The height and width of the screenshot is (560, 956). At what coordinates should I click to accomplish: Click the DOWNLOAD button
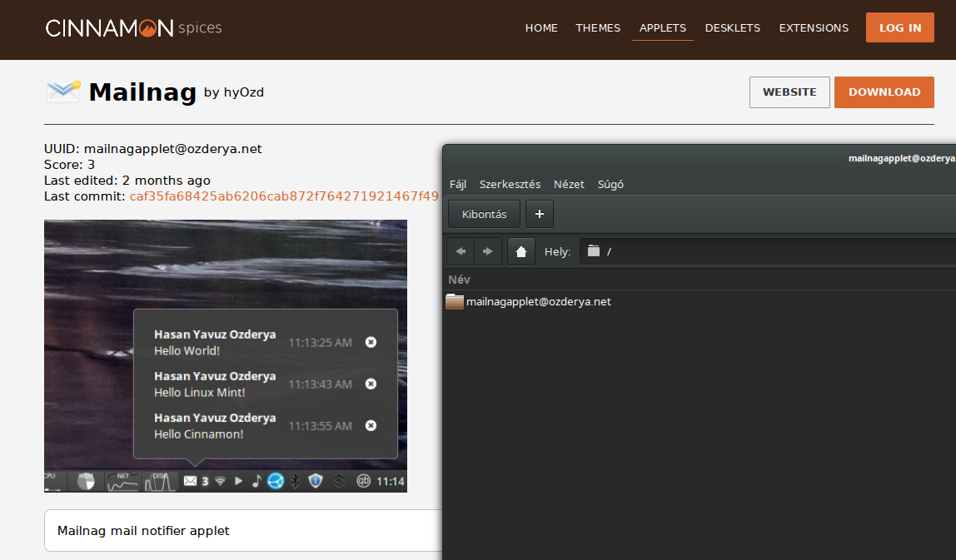click(884, 92)
